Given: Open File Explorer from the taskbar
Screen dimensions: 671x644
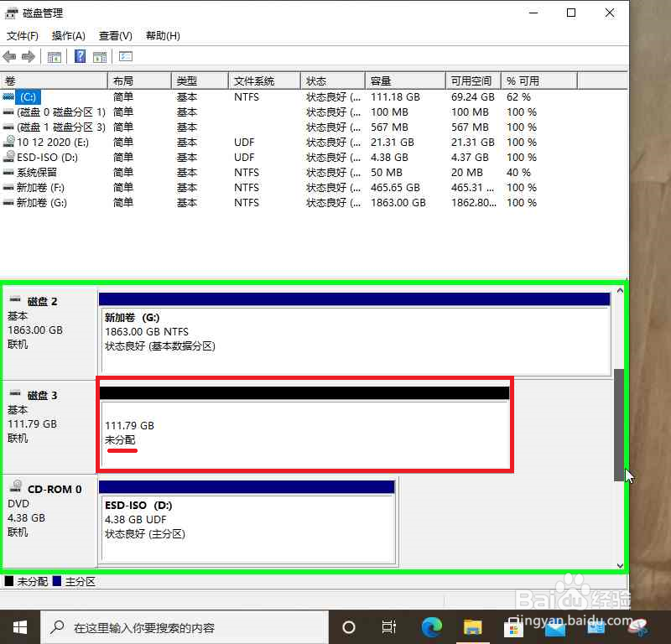Looking at the screenshot, I should click(x=473, y=627).
